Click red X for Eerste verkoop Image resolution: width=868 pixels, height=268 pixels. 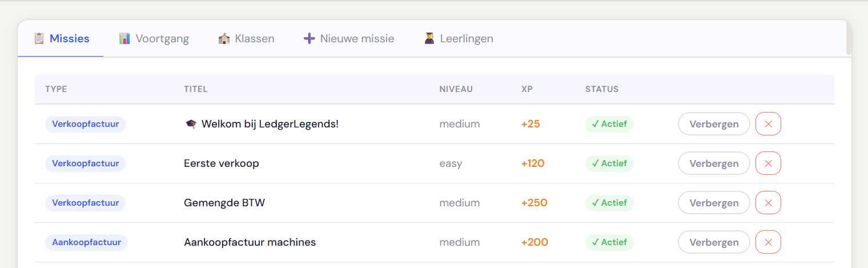point(768,163)
